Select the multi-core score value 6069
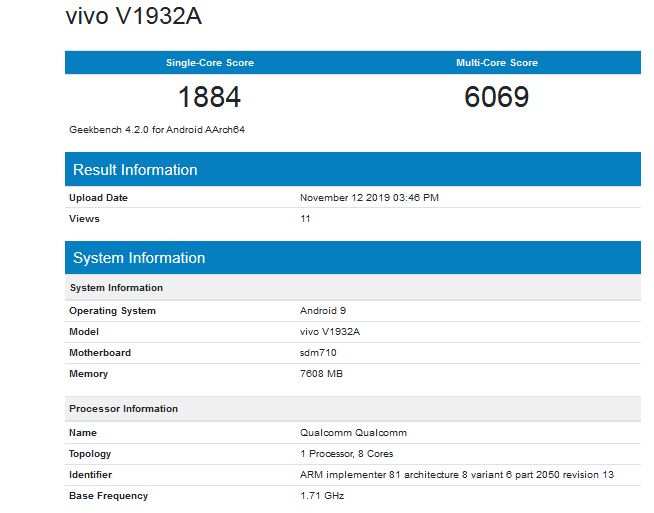654x513 pixels. (x=497, y=97)
